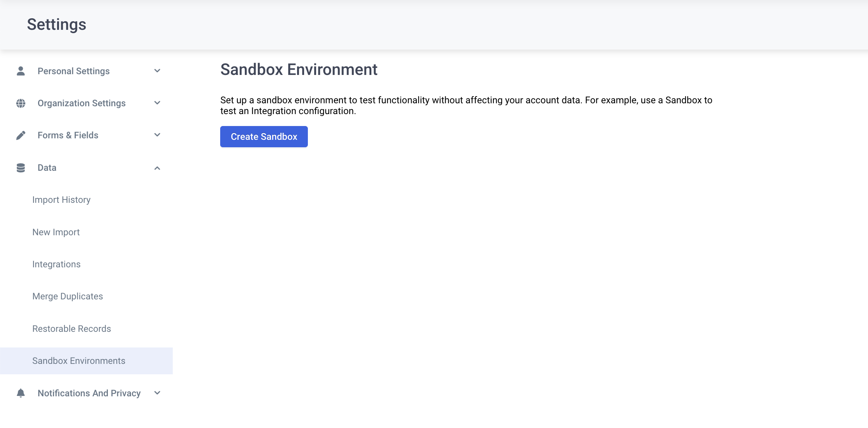This screenshot has height=428, width=868.
Task: Click the sandbox description paragraph text
Action: click(466, 106)
